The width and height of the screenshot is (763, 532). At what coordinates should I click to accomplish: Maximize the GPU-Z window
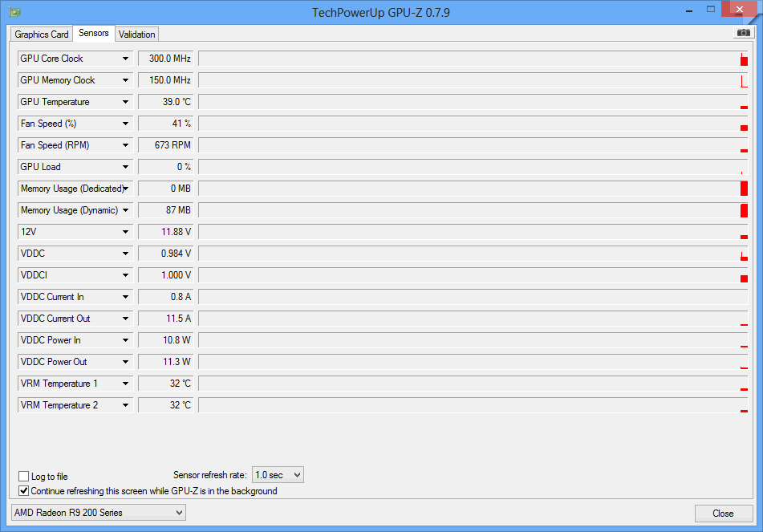[710, 10]
